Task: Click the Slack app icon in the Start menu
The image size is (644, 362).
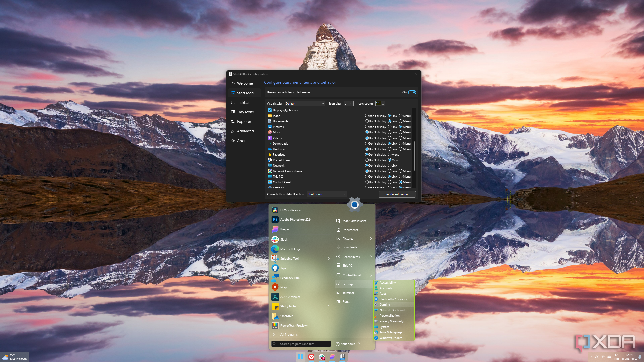Action: [x=275, y=240]
